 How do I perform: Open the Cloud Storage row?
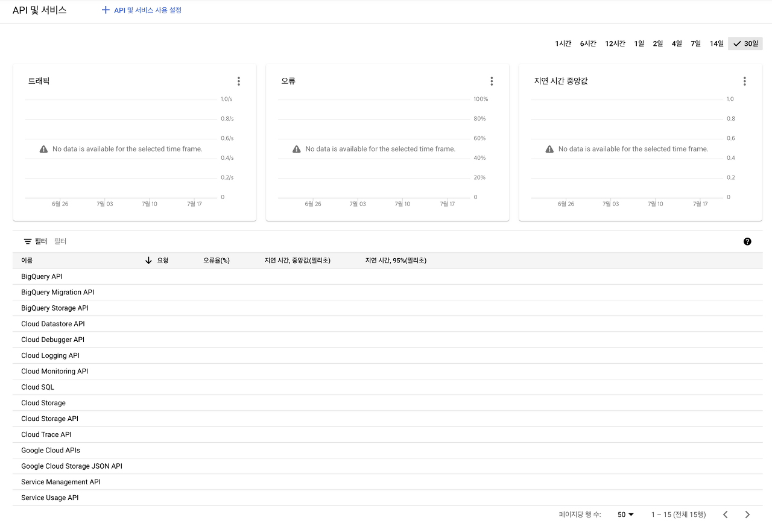pyautogui.click(x=387, y=403)
